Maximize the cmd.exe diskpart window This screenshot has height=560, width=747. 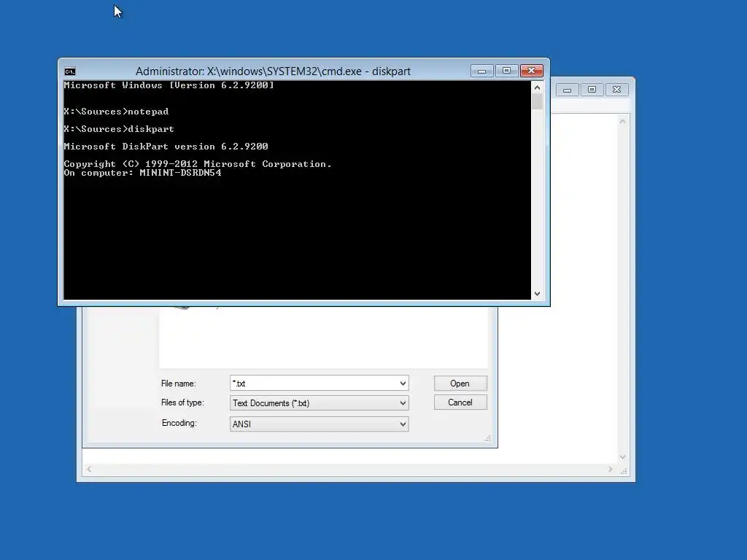(x=506, y=71)
